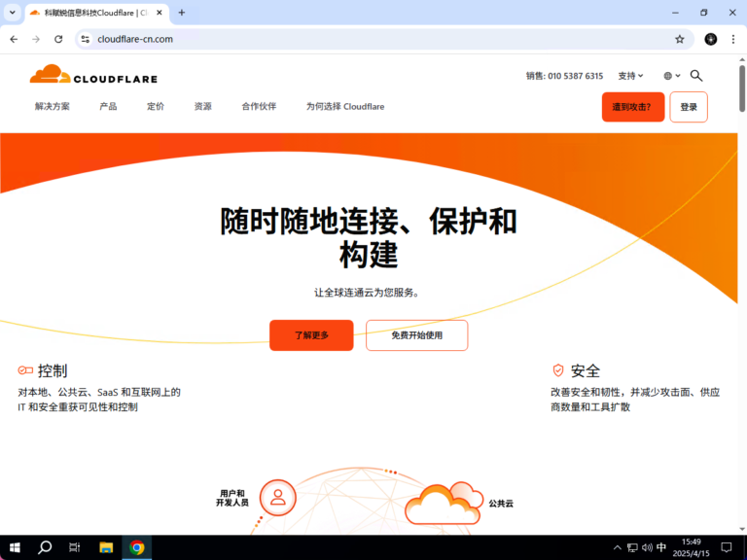This screenshot has width=747, height=560.
Task: Open the tab search dropdown arrow
Action: pos(13,13)
